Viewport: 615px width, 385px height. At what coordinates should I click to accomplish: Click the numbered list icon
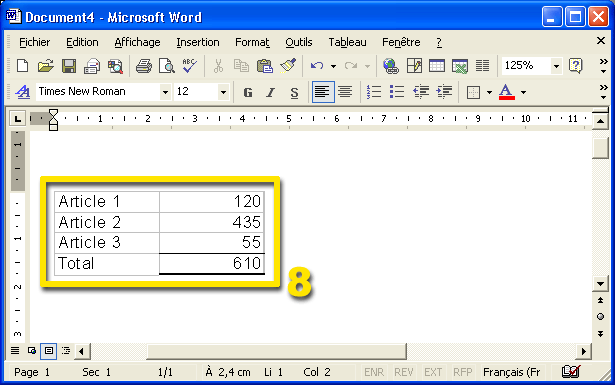(374, 92)
